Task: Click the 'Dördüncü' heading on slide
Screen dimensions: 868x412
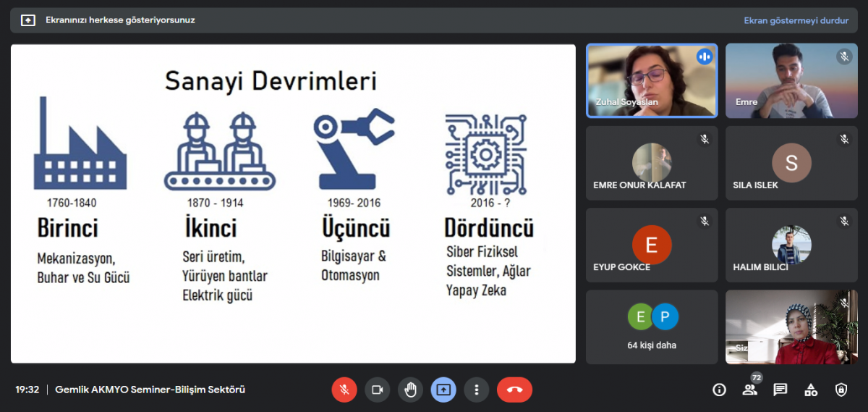Action: click(489, 227)
